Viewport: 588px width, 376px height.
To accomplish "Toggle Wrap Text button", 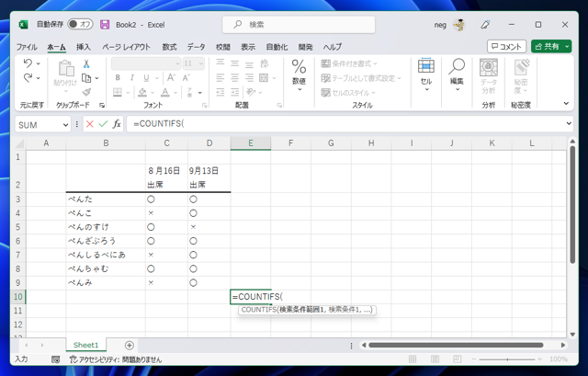I will pyautogui.click(x=265, y=63).
